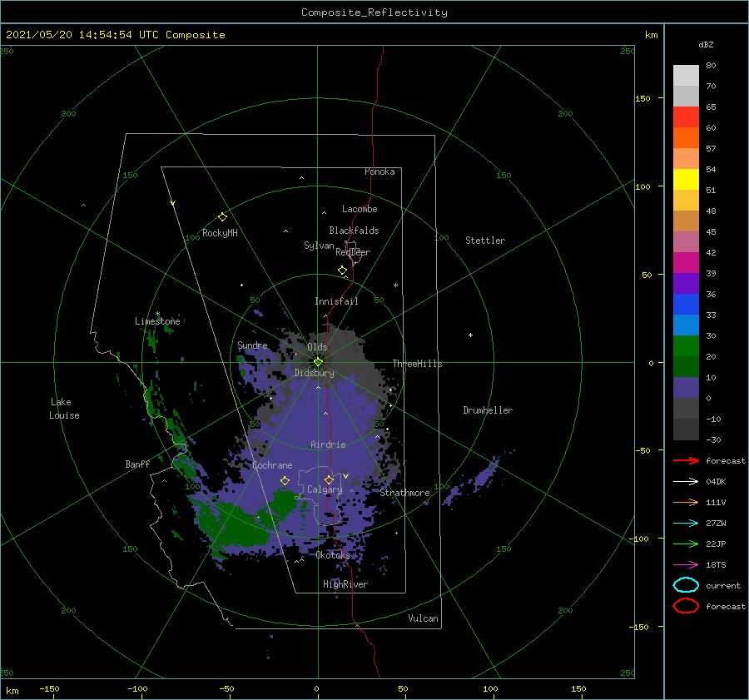Click the light gray 80 dBZ swatch
Viewport: 749px width, 700px height.
pyautogui.click(x=686, y=76)
